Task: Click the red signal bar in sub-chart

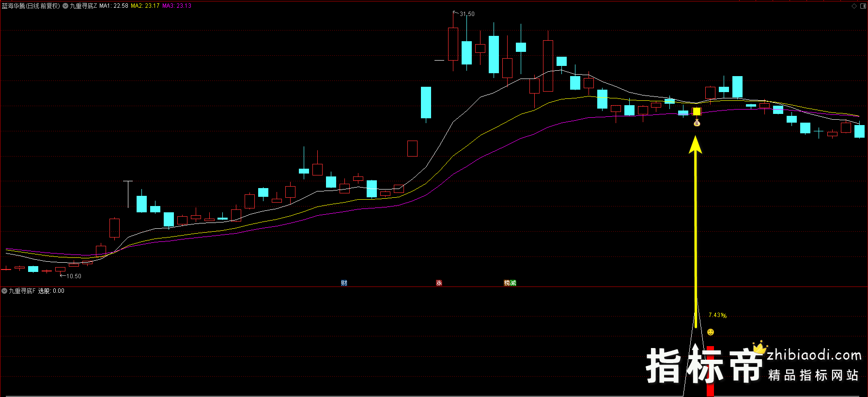Action: pyautogui.click(x=710, y=371)
